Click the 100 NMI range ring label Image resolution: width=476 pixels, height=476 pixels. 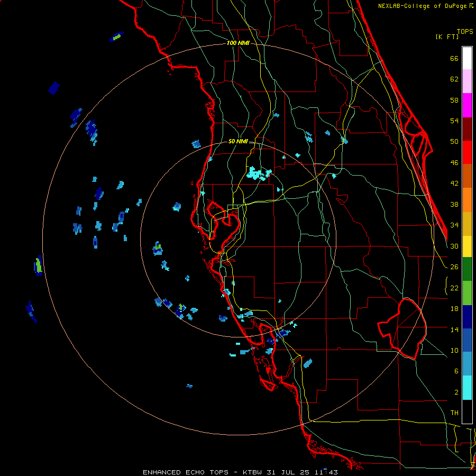pos(238,43)
